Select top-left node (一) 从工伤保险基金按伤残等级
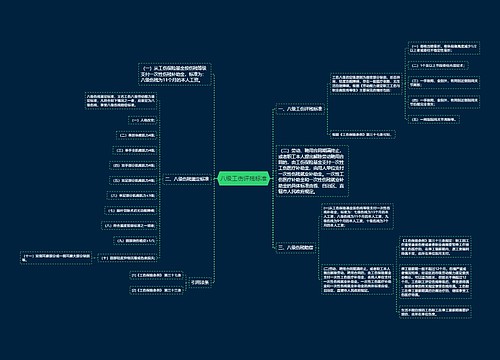The width and height of the screenshot is (500, 360). [175, 74]
